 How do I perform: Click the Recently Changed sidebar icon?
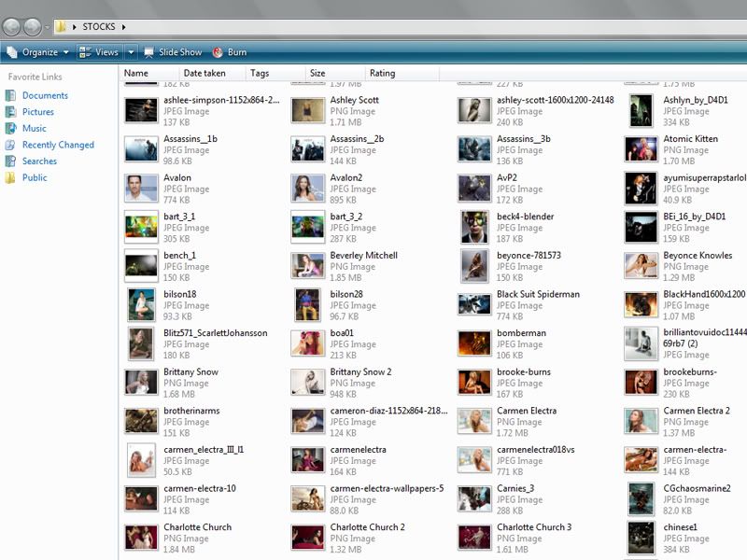(10, 145)
